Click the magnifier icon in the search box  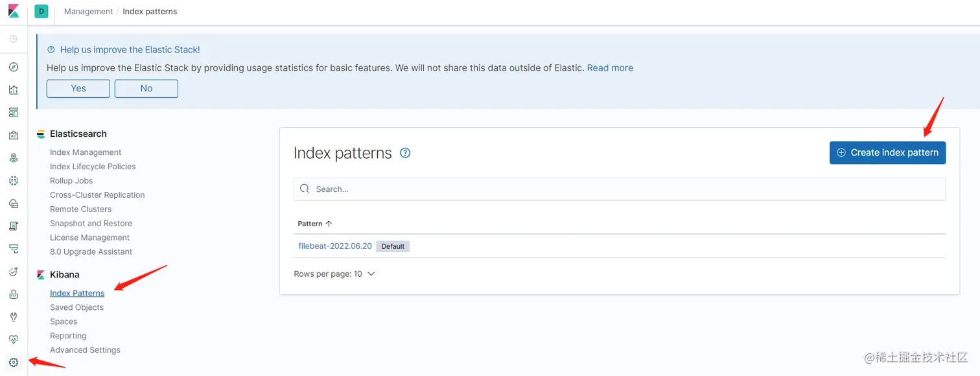pos(305,189)
